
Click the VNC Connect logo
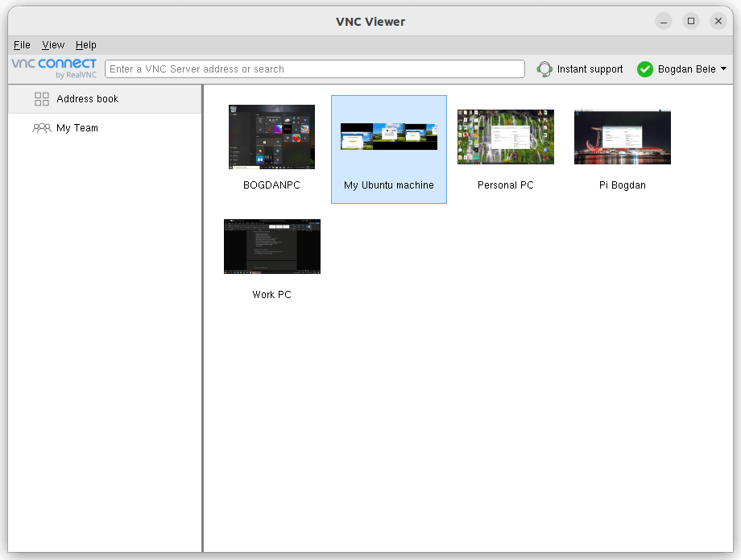point(52,68)
